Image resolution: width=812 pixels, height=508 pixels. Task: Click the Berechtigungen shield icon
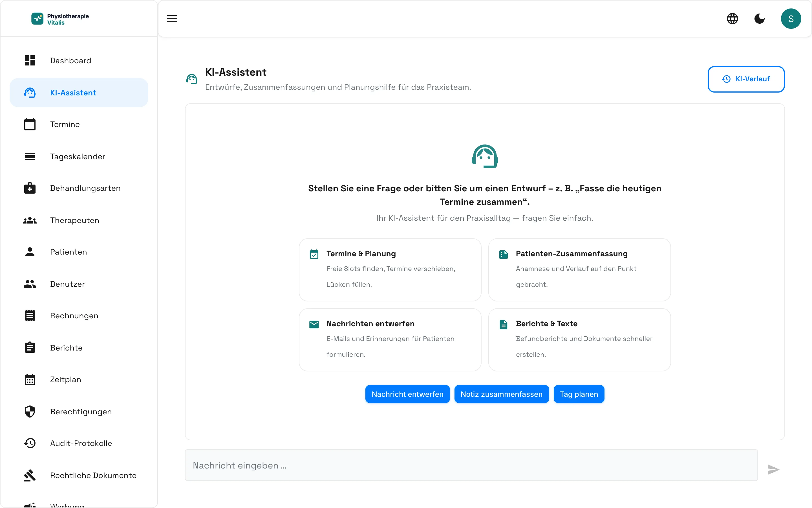pyautogui.click(x=30, y=411)
